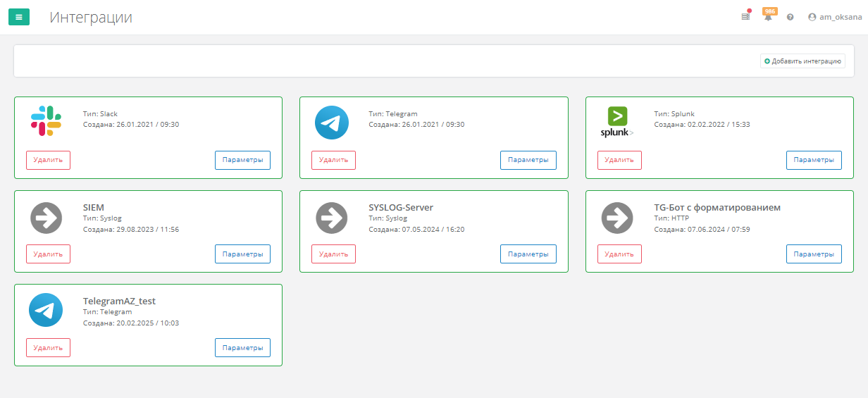This screenshot has height=398, width=868.
Task: Open Параметры for the Slack integration
Action: point(242,160)
